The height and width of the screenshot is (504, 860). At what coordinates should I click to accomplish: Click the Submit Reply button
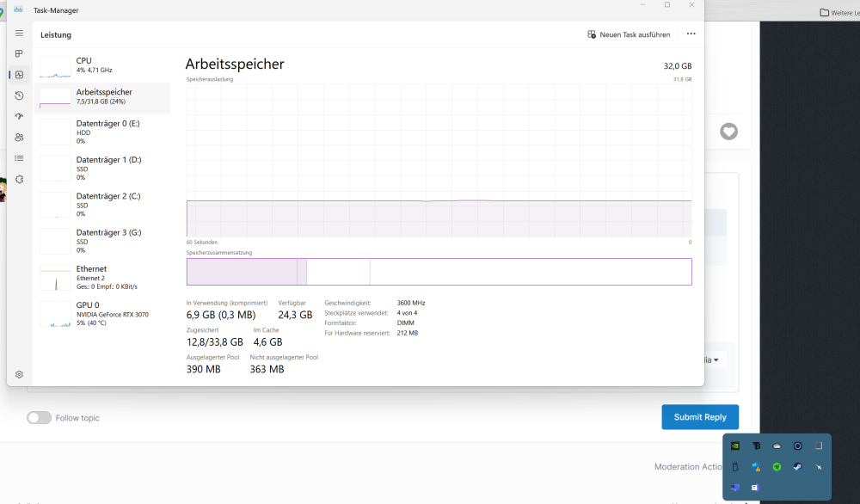(699, 417)
